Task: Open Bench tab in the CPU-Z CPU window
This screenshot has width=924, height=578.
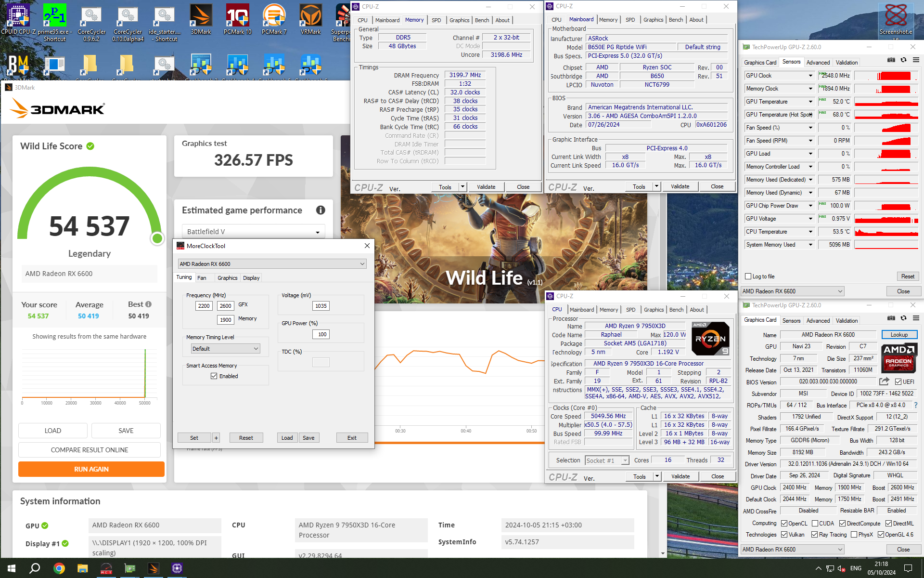Action: (676, 310)
